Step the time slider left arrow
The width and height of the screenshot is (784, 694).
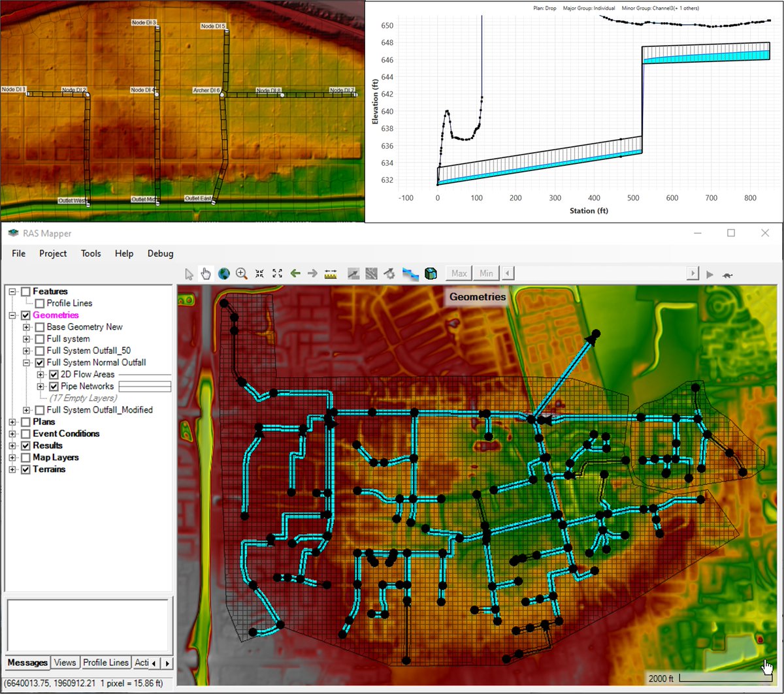[x=507, y=274]
